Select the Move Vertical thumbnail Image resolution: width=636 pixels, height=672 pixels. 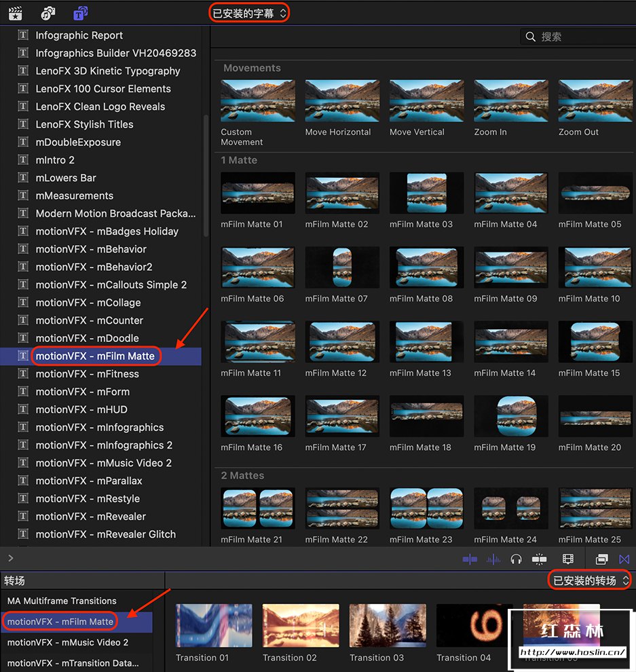coord(426,101)
